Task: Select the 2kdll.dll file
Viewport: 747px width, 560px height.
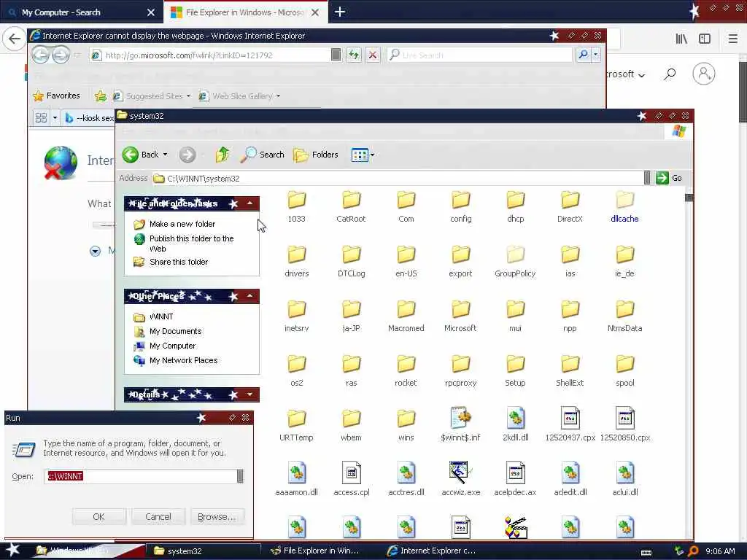Action: [516, 425]
